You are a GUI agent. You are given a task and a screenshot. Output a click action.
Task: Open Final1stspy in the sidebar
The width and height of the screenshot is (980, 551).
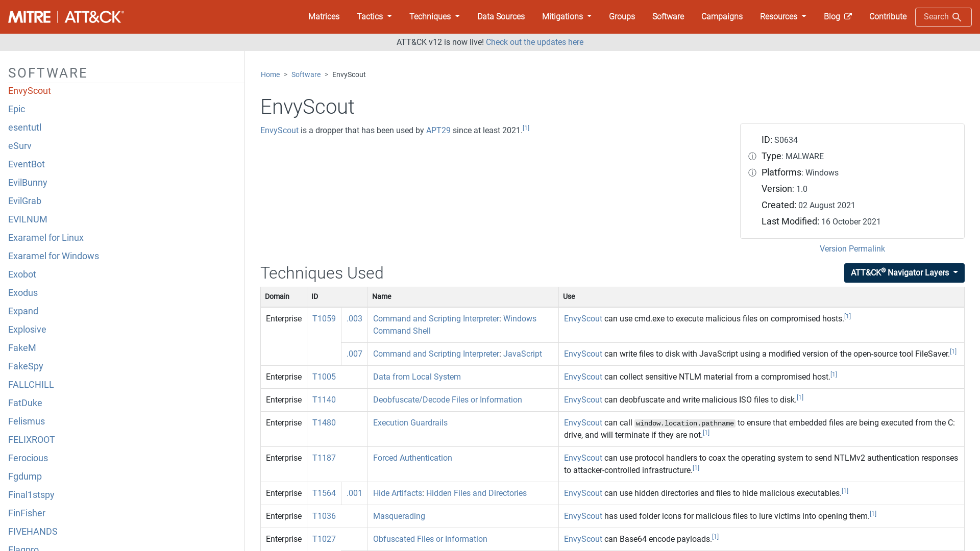coord(31,495)
